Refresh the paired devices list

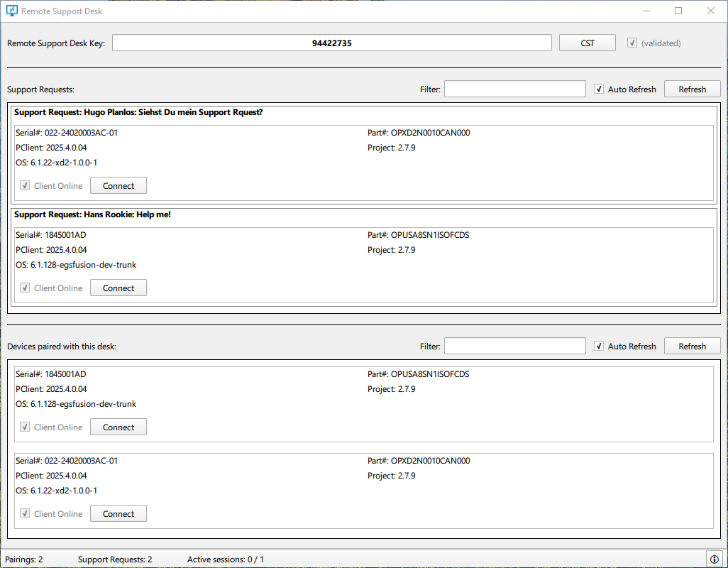[693, 346]
